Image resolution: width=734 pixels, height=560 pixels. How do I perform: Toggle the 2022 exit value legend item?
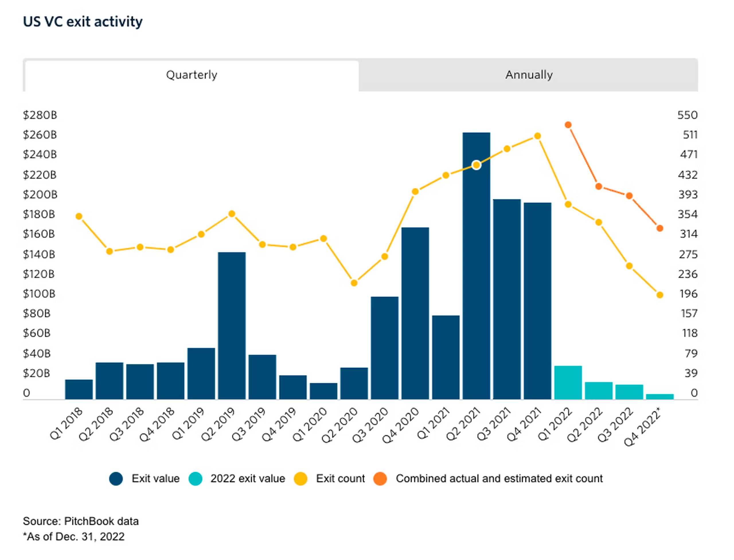point(247,478)
